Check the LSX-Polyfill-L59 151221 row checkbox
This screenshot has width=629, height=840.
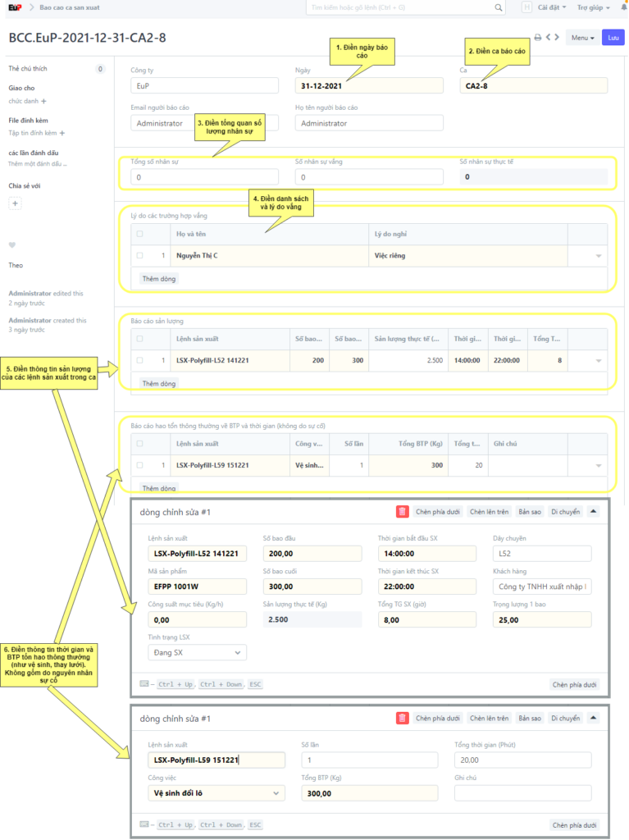pos(139,465)
